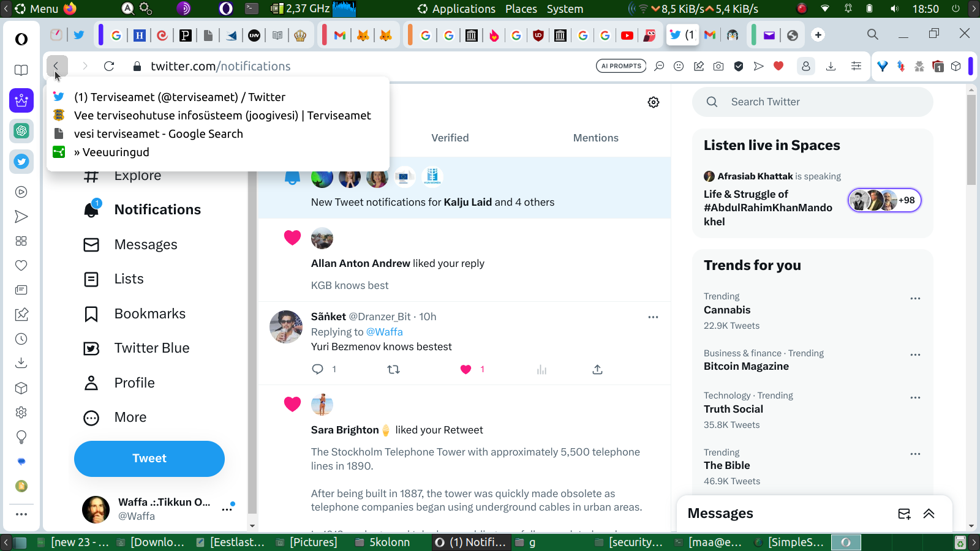The width and height of the screenshot is (980, 551).
Task: Take a snapshot with the camera icon
Action: pyautogui.click(x=718, y=66)
